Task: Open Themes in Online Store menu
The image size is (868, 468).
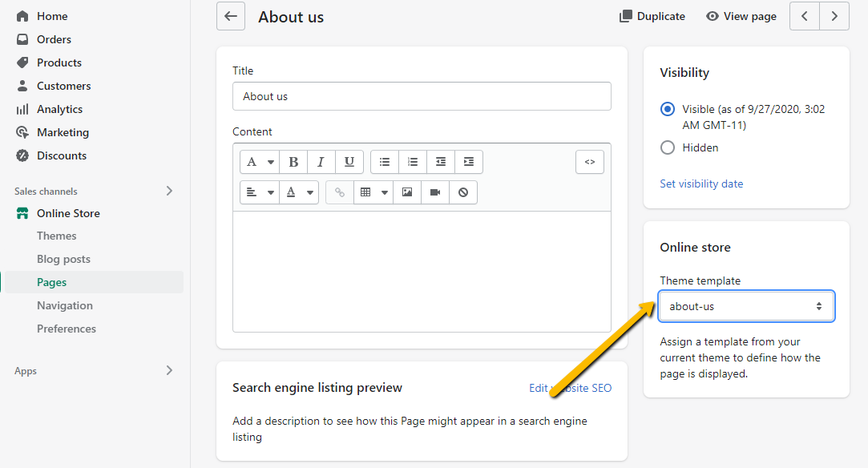Action: (57, 236)
